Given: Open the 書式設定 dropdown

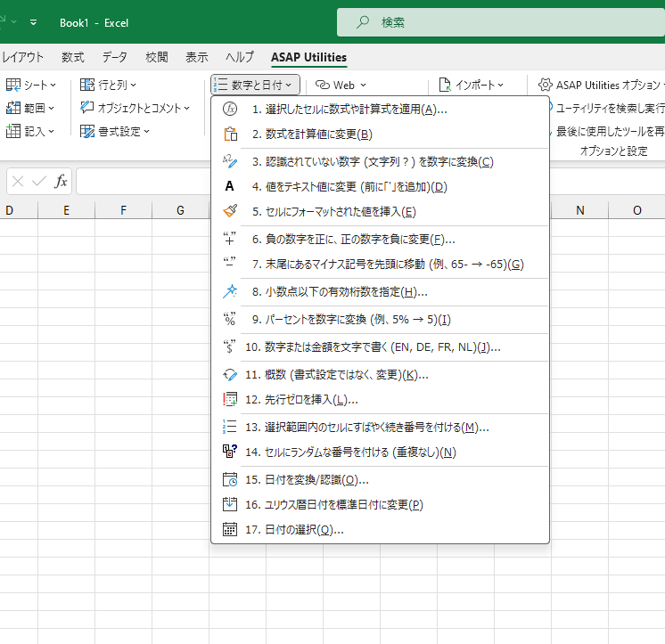Looking at the screenshot, I should click(115, 131).
